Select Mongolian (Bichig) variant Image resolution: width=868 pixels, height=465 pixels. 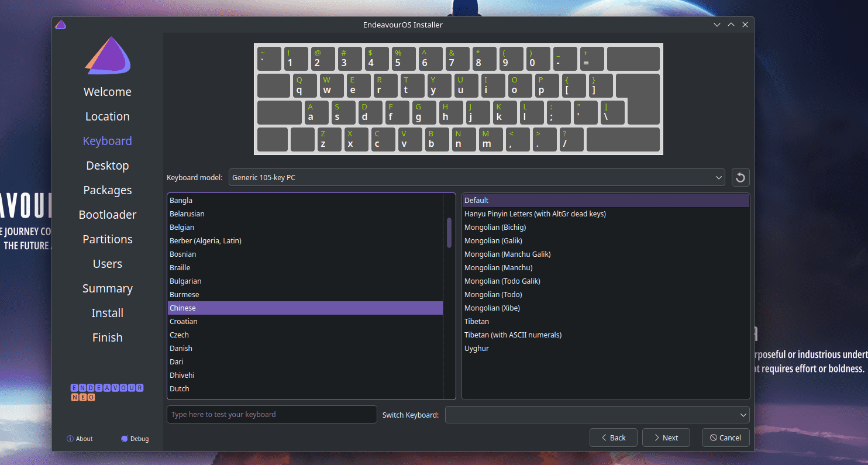coord(606,228)
